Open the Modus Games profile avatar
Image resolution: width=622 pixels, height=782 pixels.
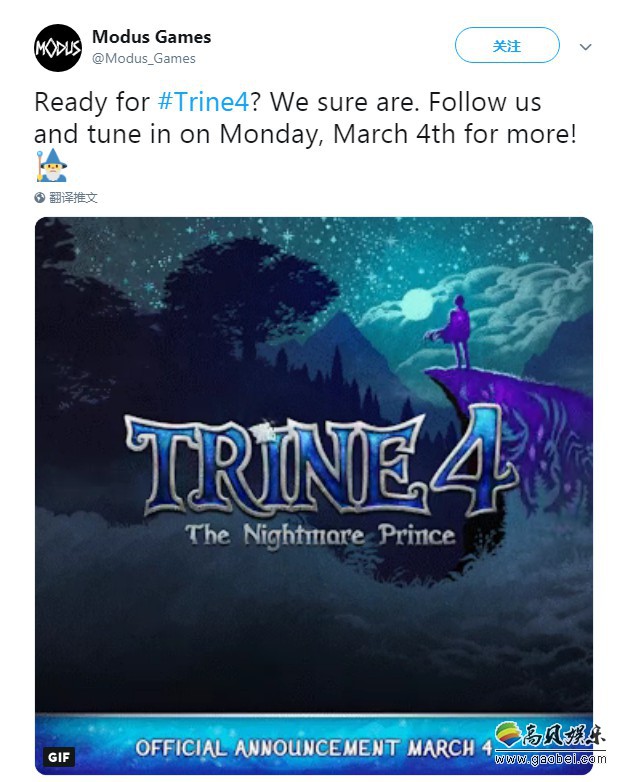point(58,48)
